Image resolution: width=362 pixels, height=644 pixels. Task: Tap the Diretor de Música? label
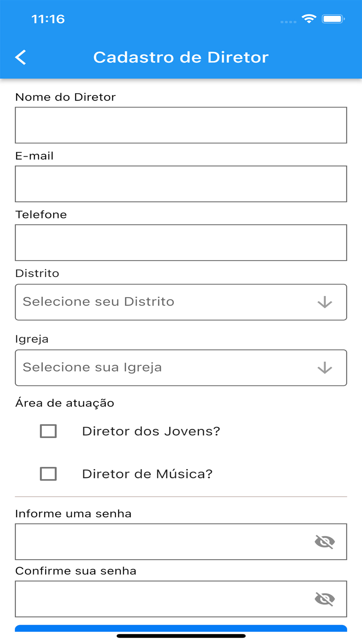pyautogui.click(x=147, y=474)
